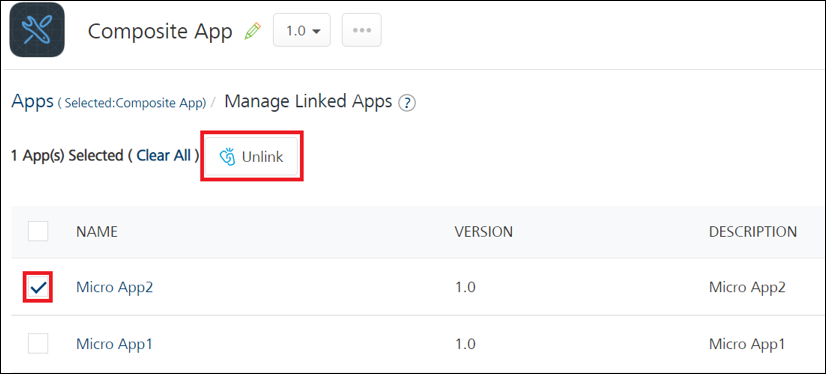This screenshot has width=826, height=374.
Task: Check the Micro App1 checkbox
Action: 38,343
